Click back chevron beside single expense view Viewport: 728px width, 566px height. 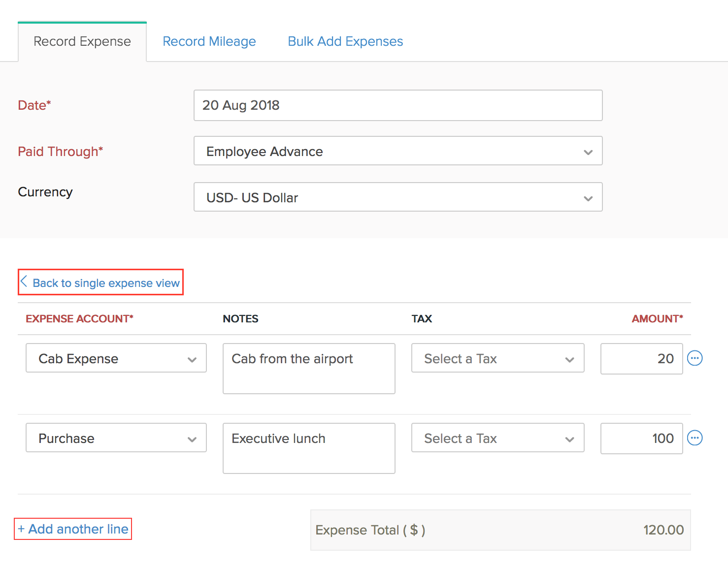point(24,282)
